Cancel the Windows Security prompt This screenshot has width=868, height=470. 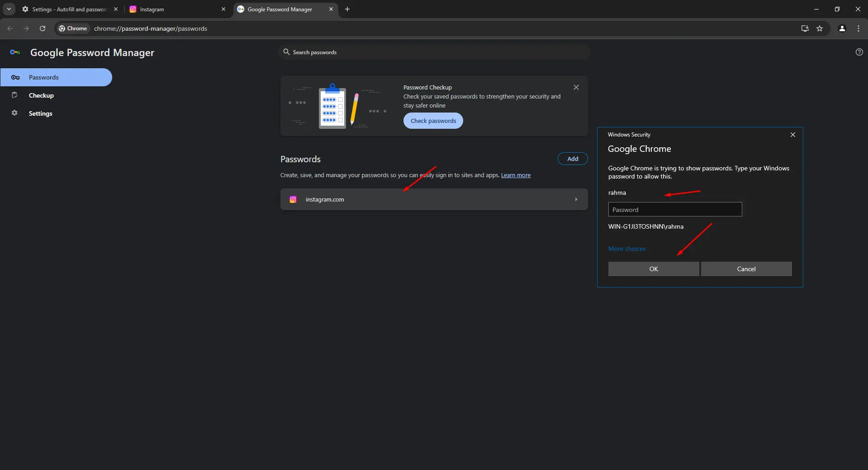point(746,269)
